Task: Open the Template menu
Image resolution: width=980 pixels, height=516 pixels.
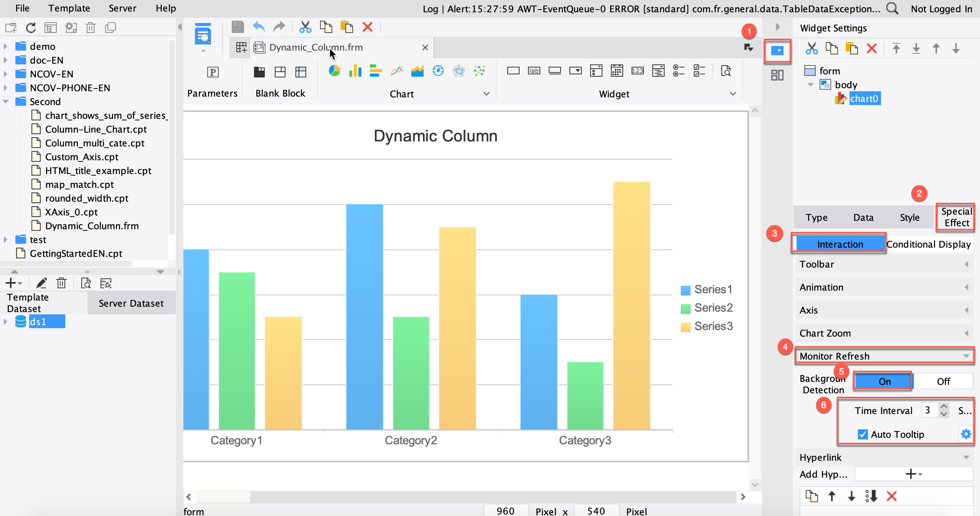Action: click(x=69, y=8)
